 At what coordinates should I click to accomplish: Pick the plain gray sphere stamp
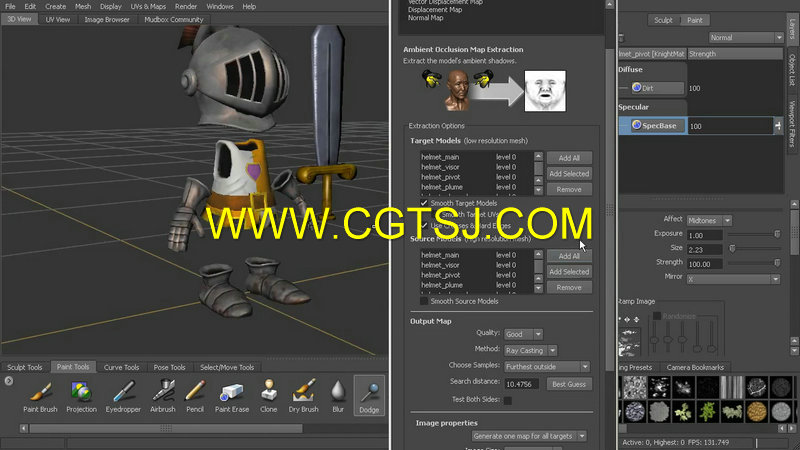click(781, 411)
